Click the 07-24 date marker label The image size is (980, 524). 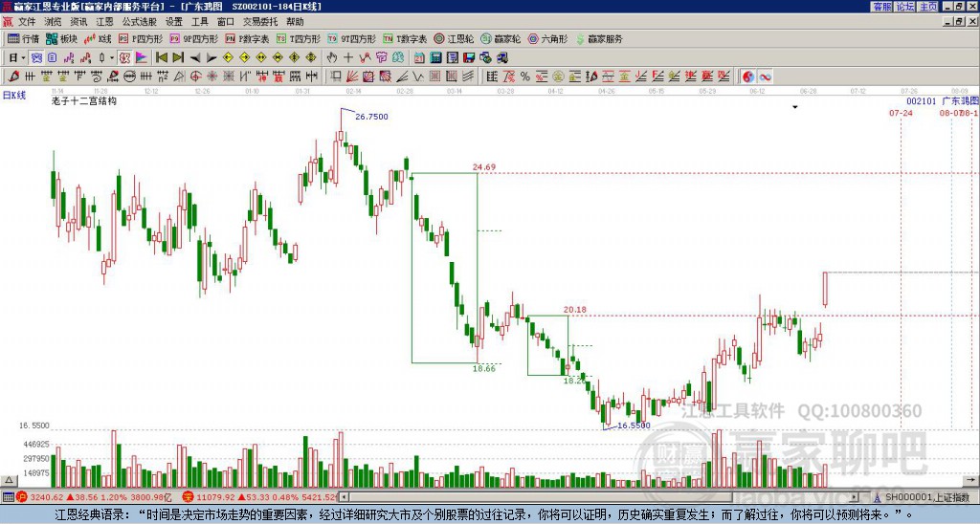[x=901, y=113]
